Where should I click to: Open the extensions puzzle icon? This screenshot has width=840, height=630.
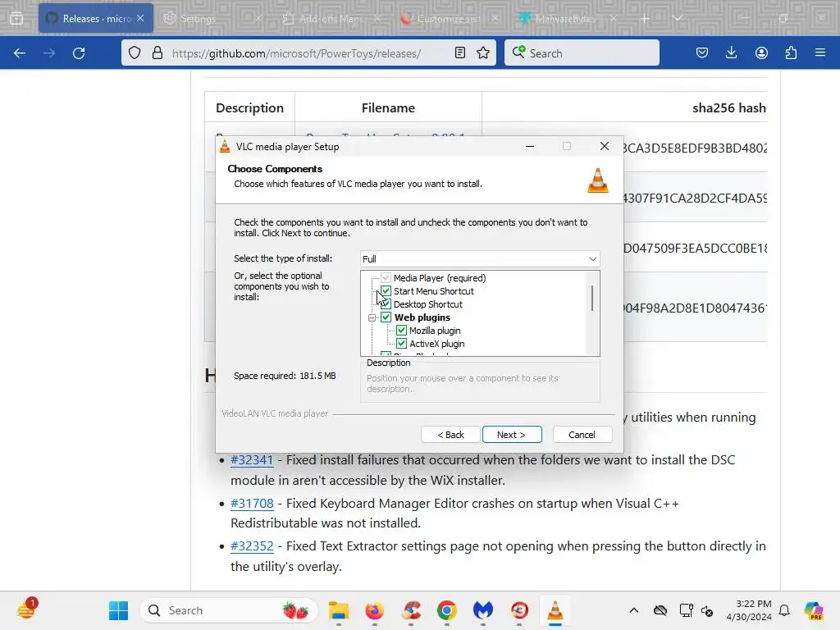791,52
